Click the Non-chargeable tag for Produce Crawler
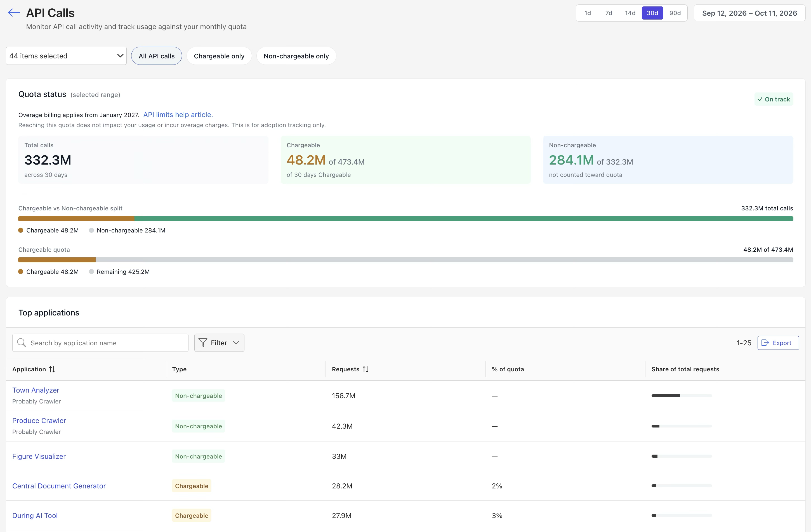811x532 pixels. click(x=198, y=426)
